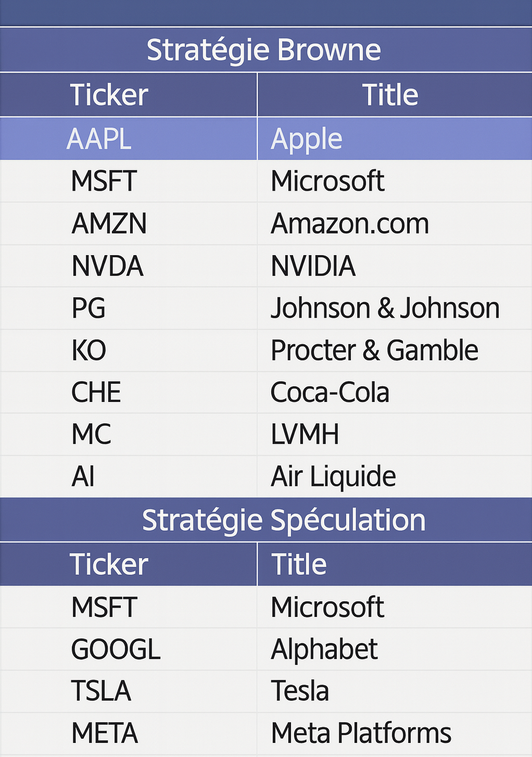Select the PG ticker cell
The height and width of the screenshot is (757, 532).
click(88, 308)
